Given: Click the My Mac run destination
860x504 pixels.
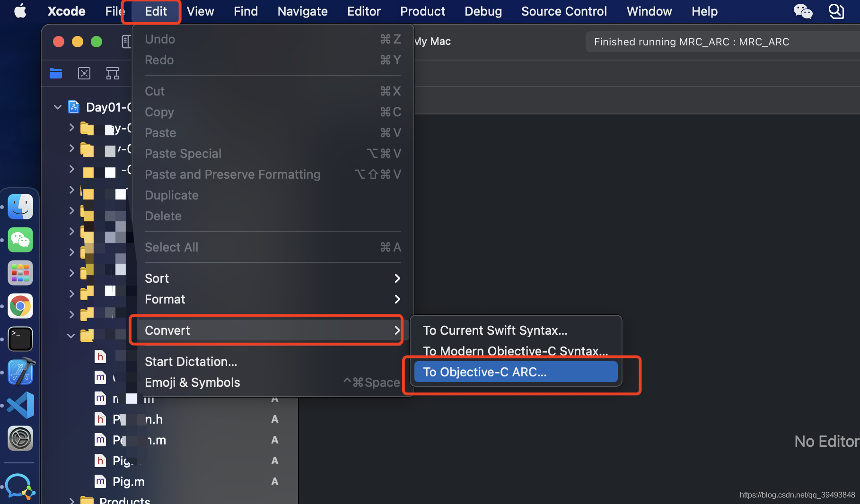Looking at the screenshot, I should point(433,42).
